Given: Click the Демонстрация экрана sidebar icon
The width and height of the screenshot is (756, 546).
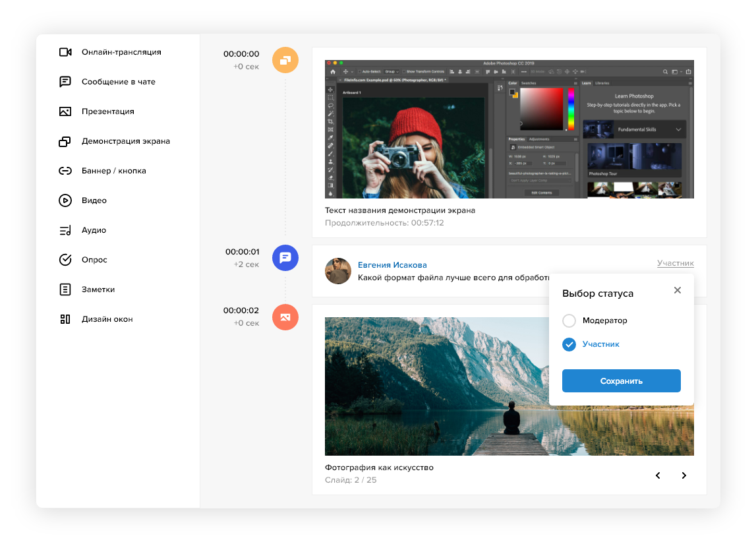Looking at the screenshot, I should (x=65, y=141).
